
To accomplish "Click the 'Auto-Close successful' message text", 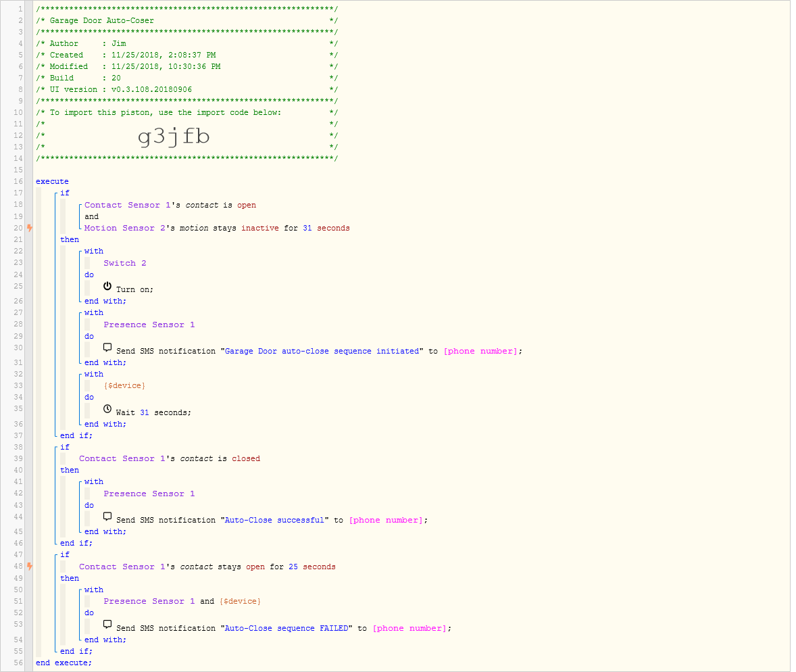I will coord(274,520).
